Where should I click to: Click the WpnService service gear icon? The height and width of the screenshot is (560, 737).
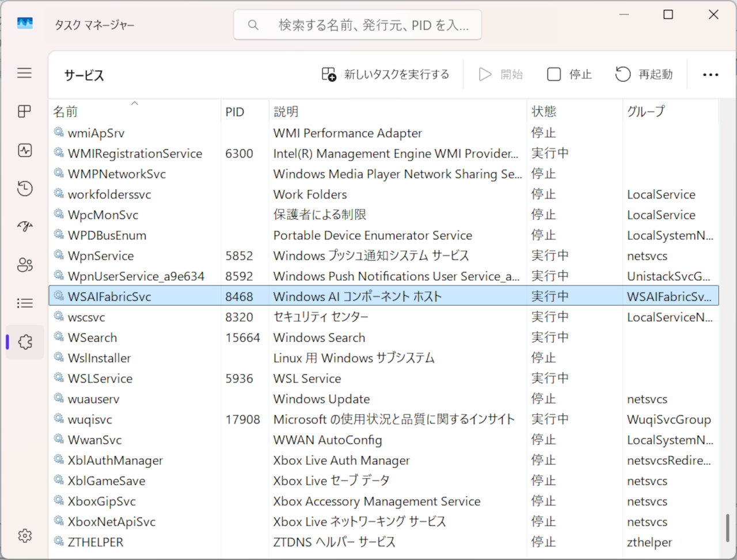(x=59, y=254)
